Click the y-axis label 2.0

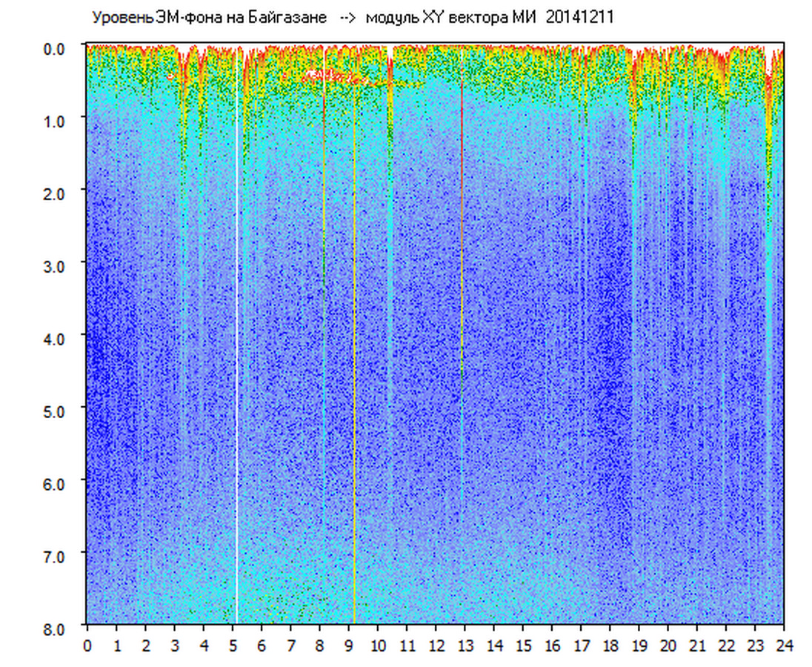[x=56, y=194]
